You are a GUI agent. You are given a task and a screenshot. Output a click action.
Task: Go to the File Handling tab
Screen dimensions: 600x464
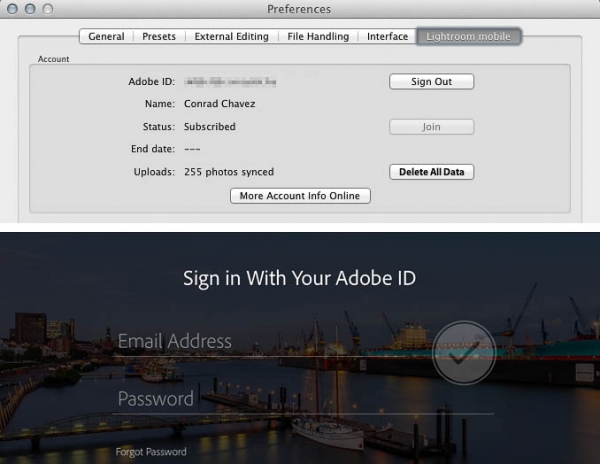click(x=318, y=37)
